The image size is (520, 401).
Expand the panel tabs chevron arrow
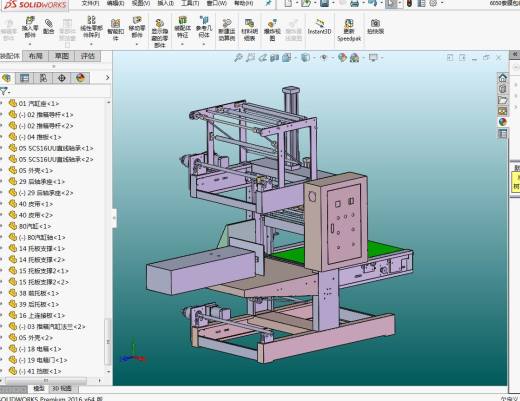107,78
